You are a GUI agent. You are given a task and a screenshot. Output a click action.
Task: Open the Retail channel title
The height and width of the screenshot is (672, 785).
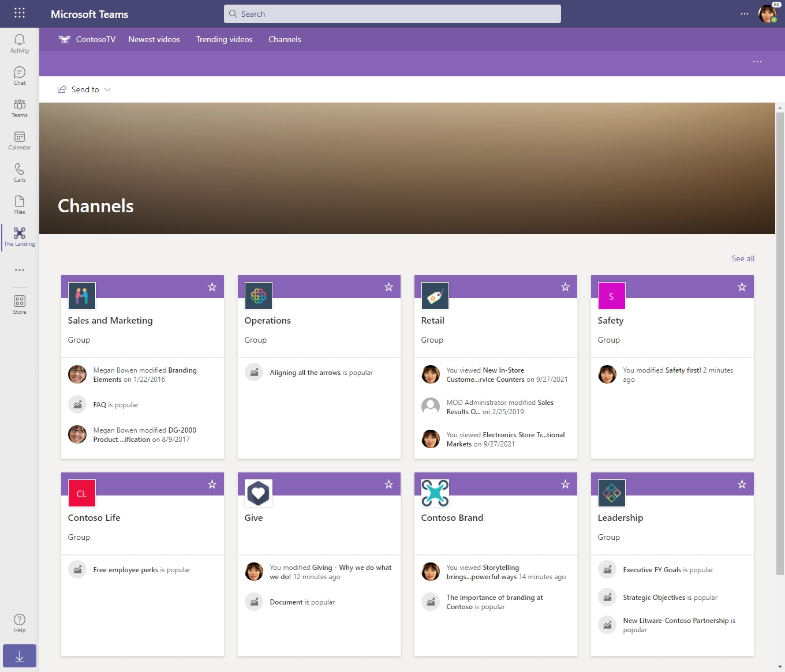[x=433, y=321]
